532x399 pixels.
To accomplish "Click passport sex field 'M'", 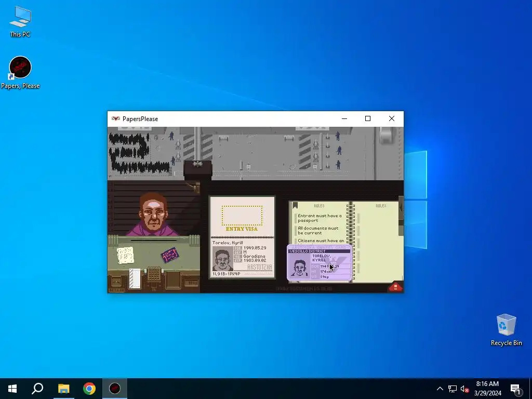I will (245, 252).
